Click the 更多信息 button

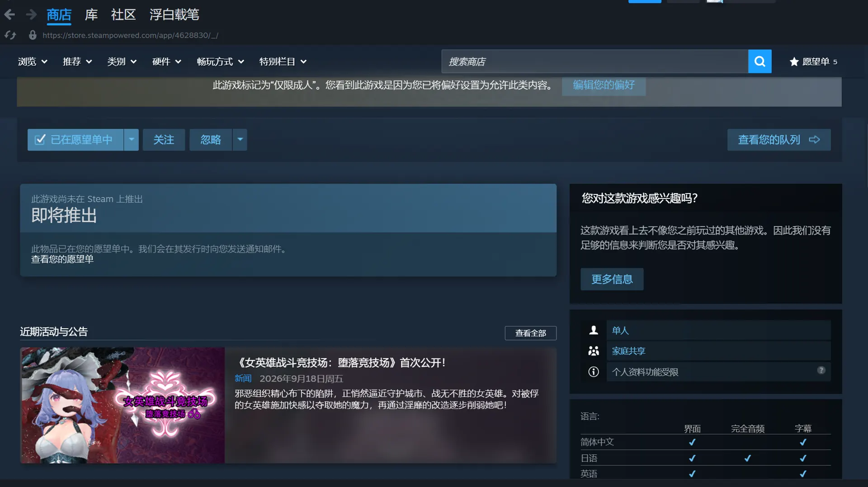pos(612,279)
